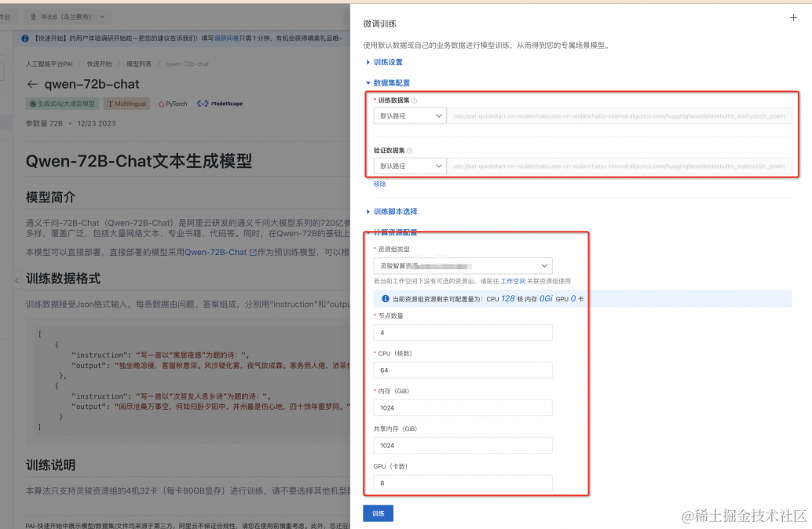Screen dimensions: 812x529
Task: Open the Qwen-72B-Chat link in model intro
Action: (x=215, y=253)
